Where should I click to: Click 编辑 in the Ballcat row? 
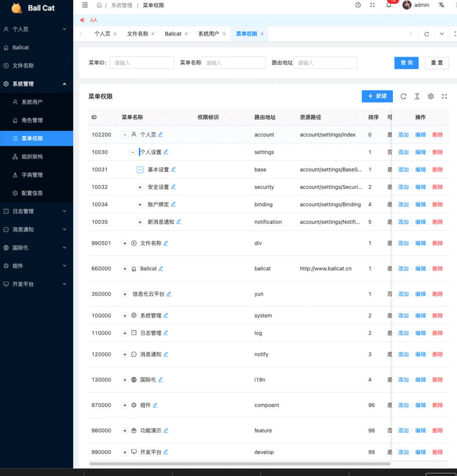pos(420,268)
